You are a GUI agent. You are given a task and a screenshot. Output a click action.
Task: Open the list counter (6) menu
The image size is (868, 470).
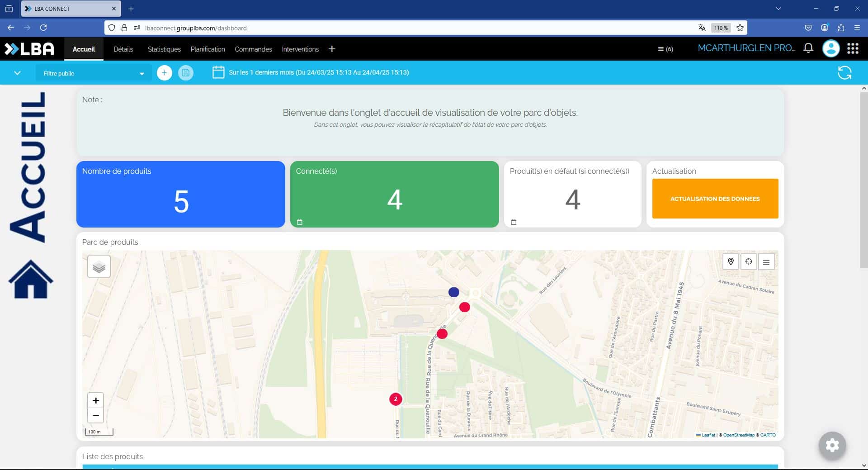click(x=665, y=49)
